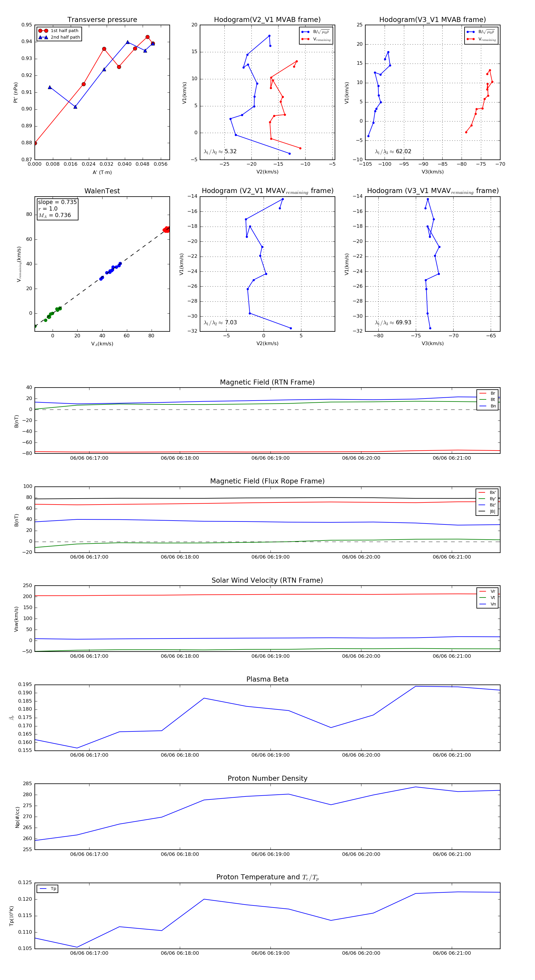Click the Bx' legend entry
535x980 pixels.
click(x=487, y=492)
